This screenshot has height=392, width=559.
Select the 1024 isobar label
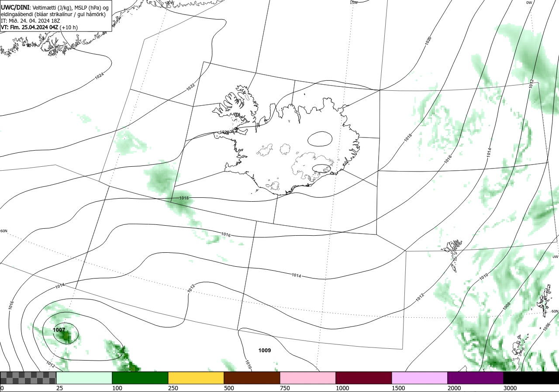[100, 76]
